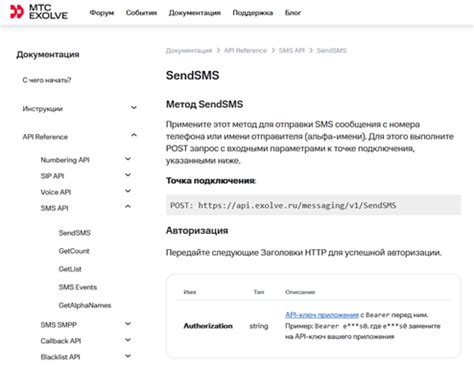The image size is (474, 366).
Task: Open SMS Events sidebar item
Action: 78,287
